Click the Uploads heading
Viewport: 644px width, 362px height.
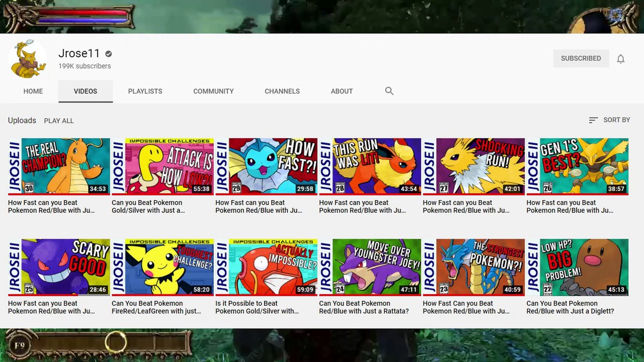[22, 121]
